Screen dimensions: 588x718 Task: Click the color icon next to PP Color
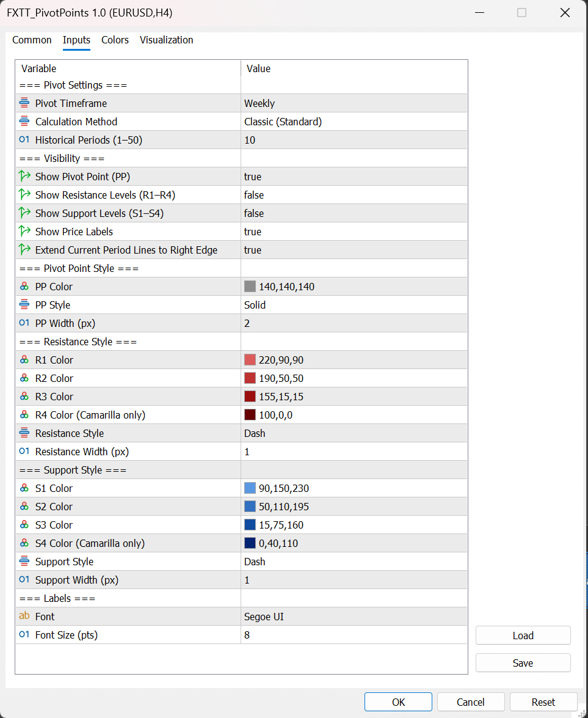click(x=24, y=287)
